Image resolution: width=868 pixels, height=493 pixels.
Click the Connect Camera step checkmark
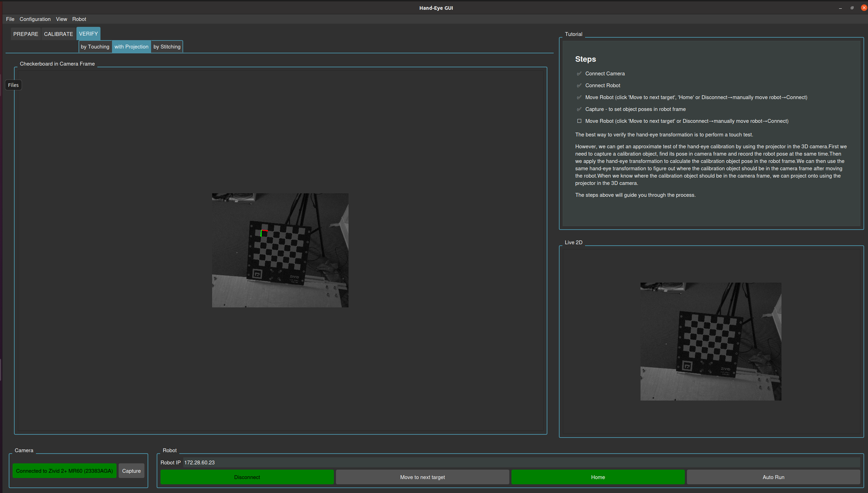click(x=579, y=73)
